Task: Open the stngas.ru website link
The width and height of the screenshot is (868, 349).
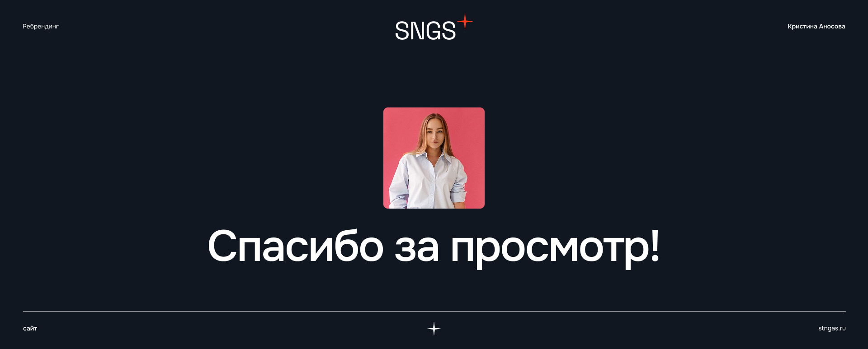Action: click(832, 328)
